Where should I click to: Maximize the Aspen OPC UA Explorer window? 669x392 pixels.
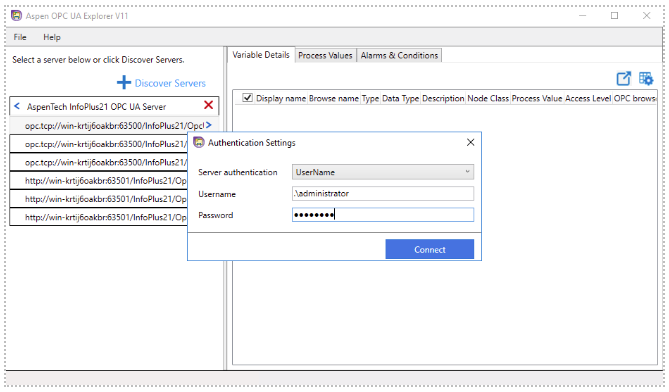coord(614,16)
